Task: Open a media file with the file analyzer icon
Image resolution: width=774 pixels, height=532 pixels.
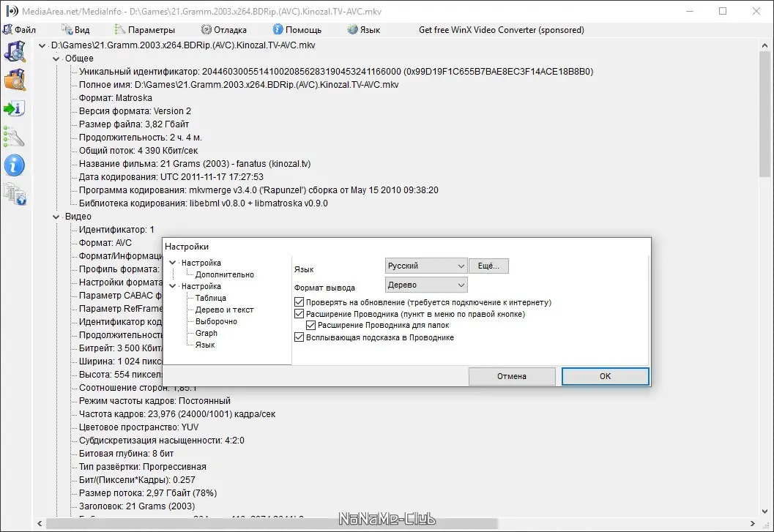Action: pos(15,51)
